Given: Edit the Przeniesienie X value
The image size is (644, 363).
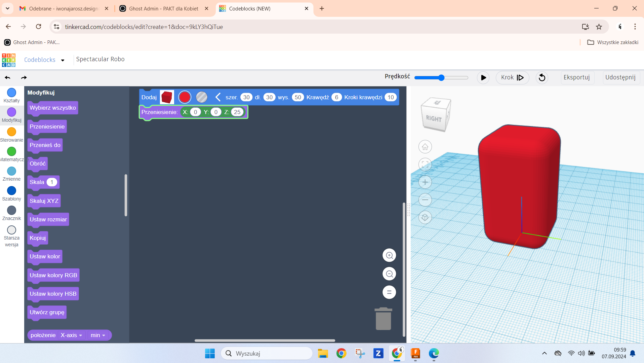Looking at the screenshot, I should click(195, 112).
